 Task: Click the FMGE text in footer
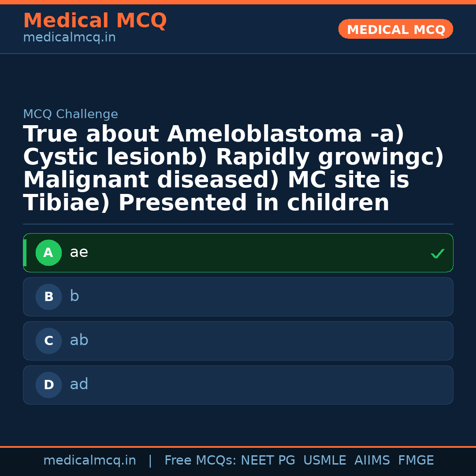[416, 461]
